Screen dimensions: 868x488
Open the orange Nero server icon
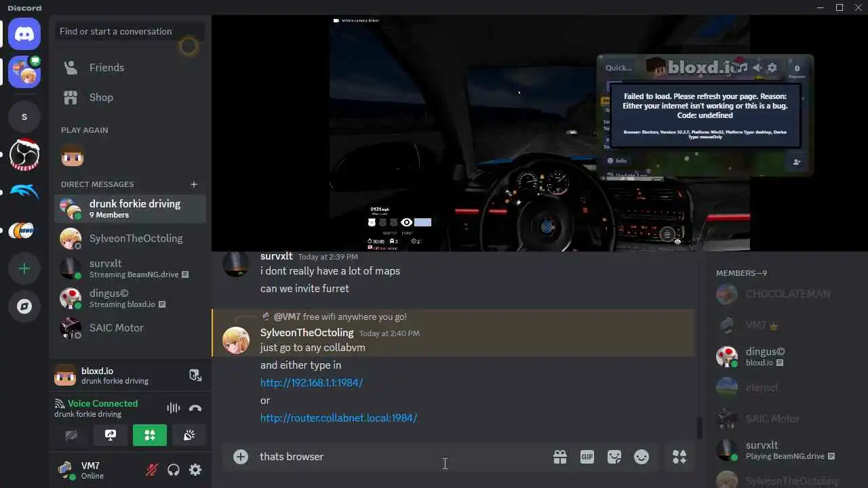click(24, 230)
